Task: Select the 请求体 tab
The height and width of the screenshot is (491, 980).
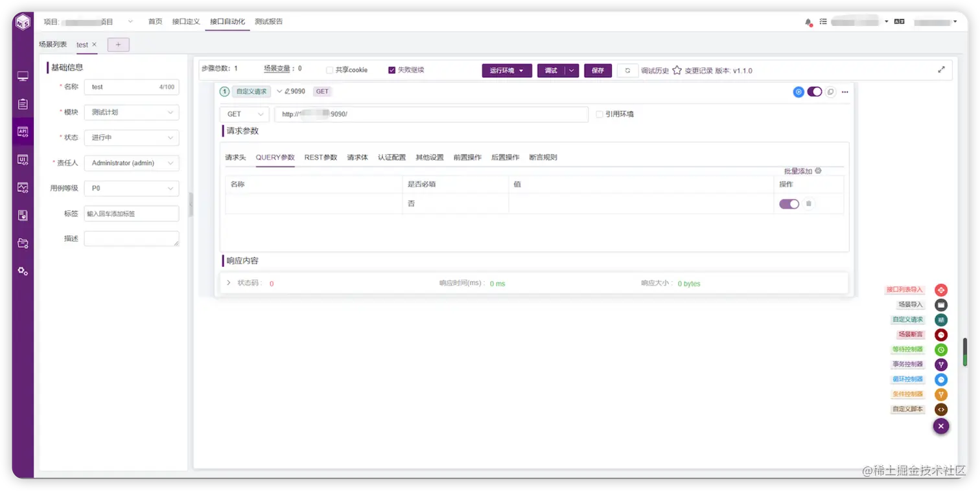Action: click(358, 157)
